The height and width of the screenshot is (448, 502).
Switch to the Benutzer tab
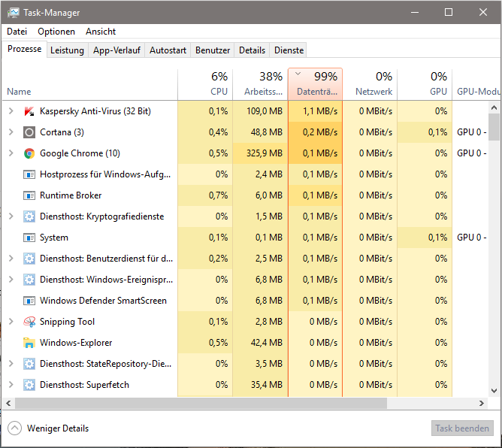pyautogui.click(x=213, y=50)
